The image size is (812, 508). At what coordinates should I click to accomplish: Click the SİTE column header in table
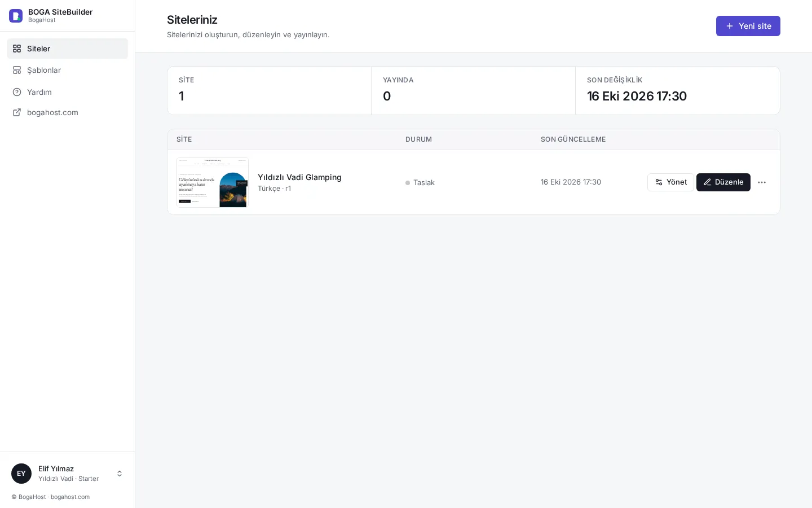(x=184, y=139)
